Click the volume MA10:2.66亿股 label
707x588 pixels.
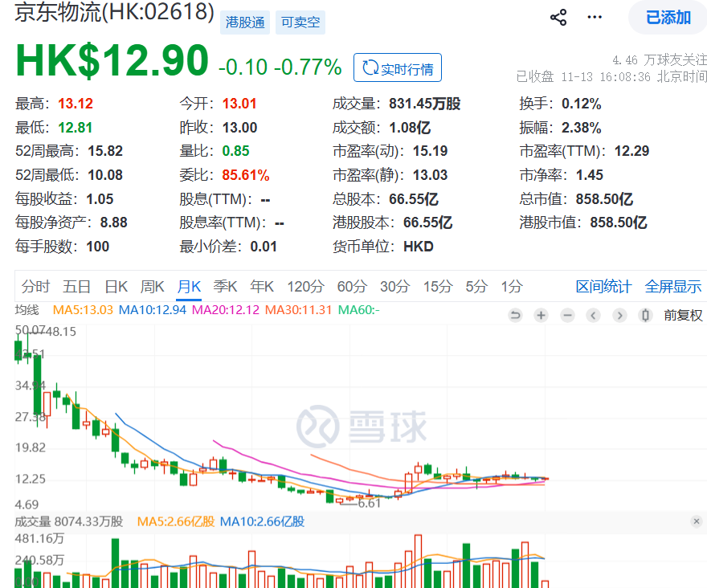[x=263, y=521]
